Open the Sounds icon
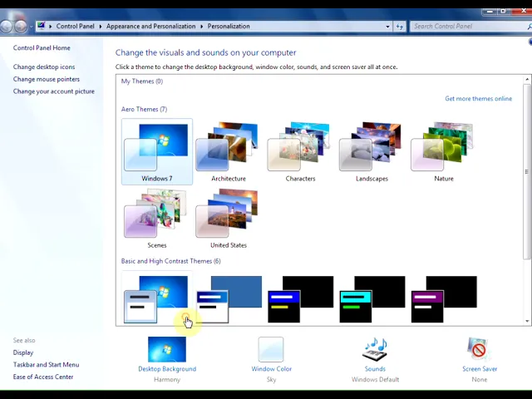 click(x=375, y=349)
